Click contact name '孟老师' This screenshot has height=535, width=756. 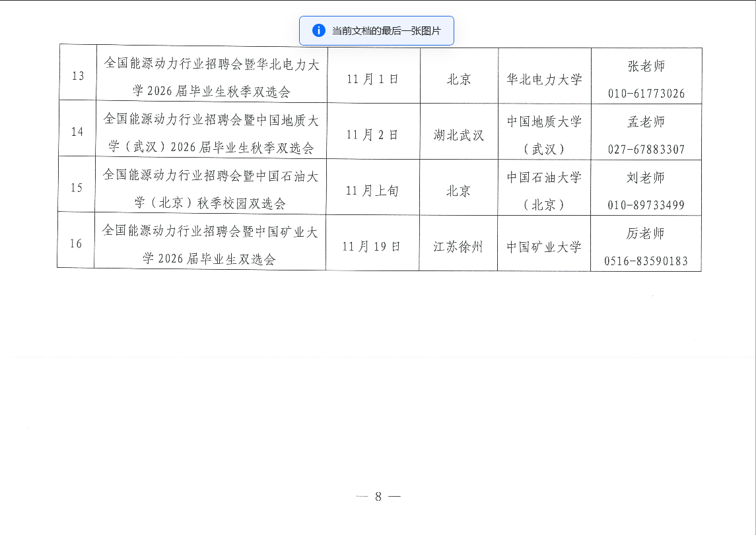click(646, 122)
